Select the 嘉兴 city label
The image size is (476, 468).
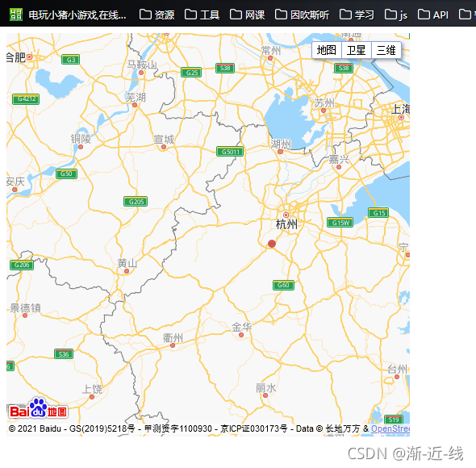pos(339,159)
